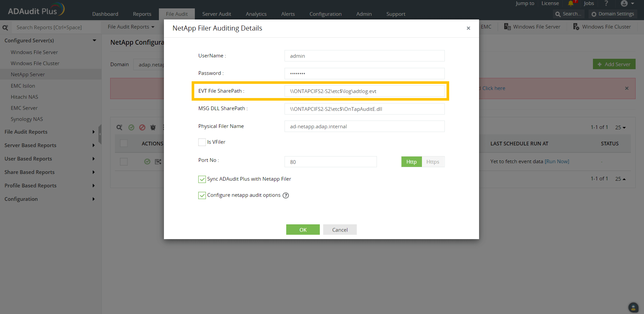The height and width of the screenshot is (314, 644).
Task: Click into the Port No field
Action: tap(330, 162)
